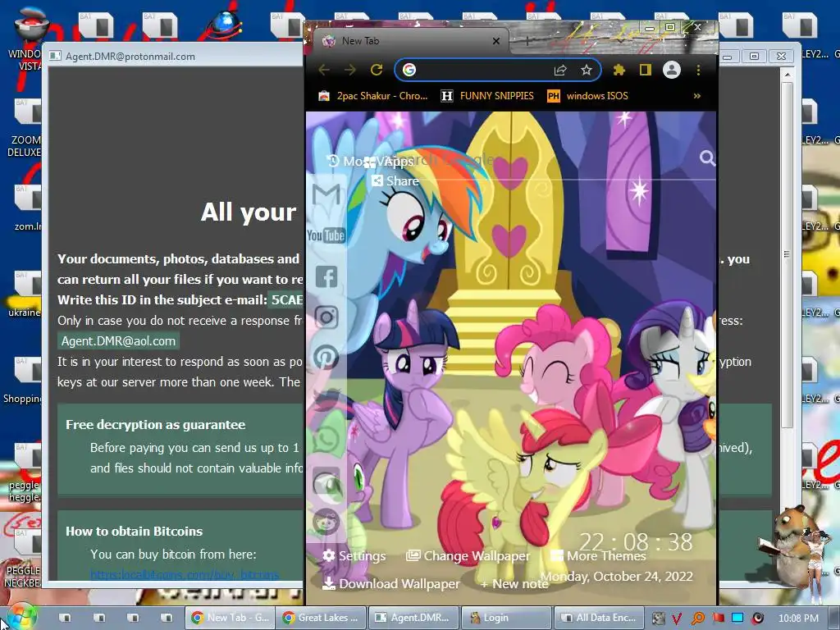Screen dimensions: 840x630
Task: Open the 2pac Shakur bookmark
Action: (x=373, y=96)
